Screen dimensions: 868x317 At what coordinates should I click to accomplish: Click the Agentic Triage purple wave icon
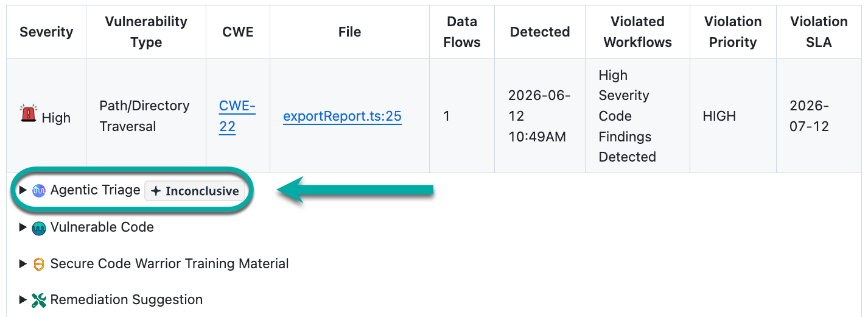pos(39,190)
